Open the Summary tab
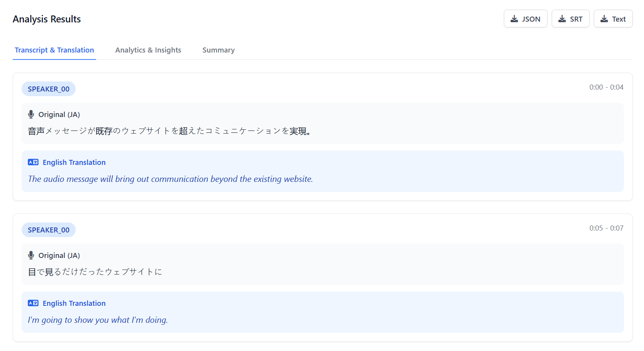Viewport: 644px width, 351px height. tap(218, 50)
